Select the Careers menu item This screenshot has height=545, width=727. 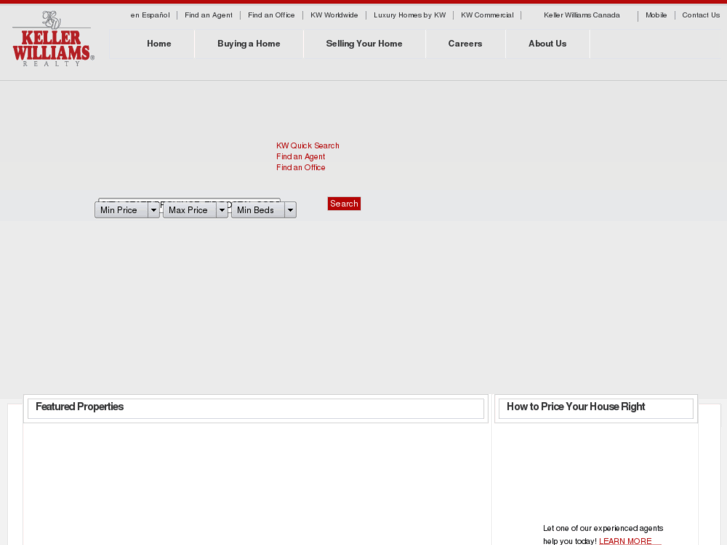pyautogui.click(x=465, y=44)
